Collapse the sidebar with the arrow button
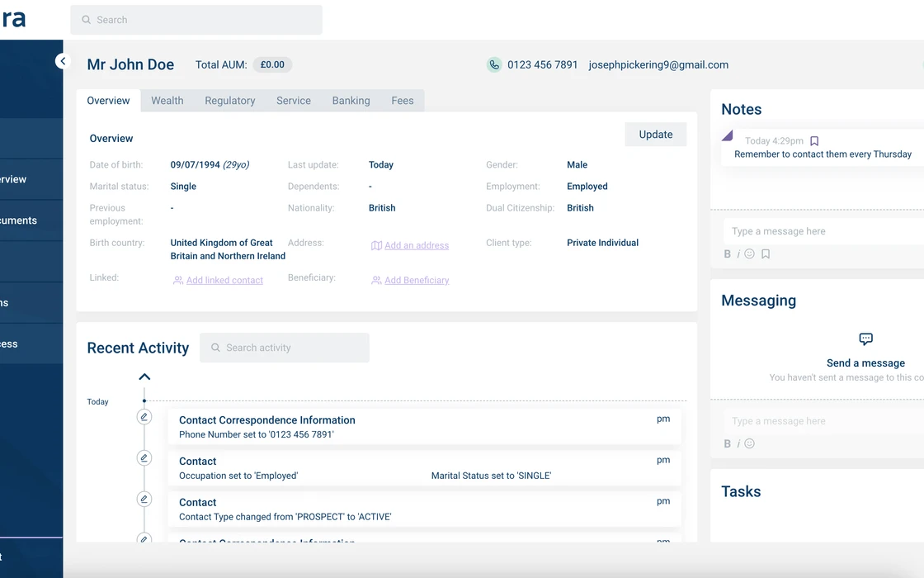924x578 pixels. [x=63, y=61]
